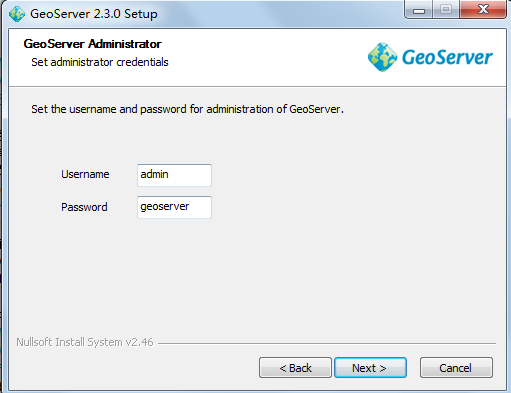This screenshot has width=511, height=393.
Task: Select the 'GeoServer Administrator' bold heading
Action: [93, 44]
